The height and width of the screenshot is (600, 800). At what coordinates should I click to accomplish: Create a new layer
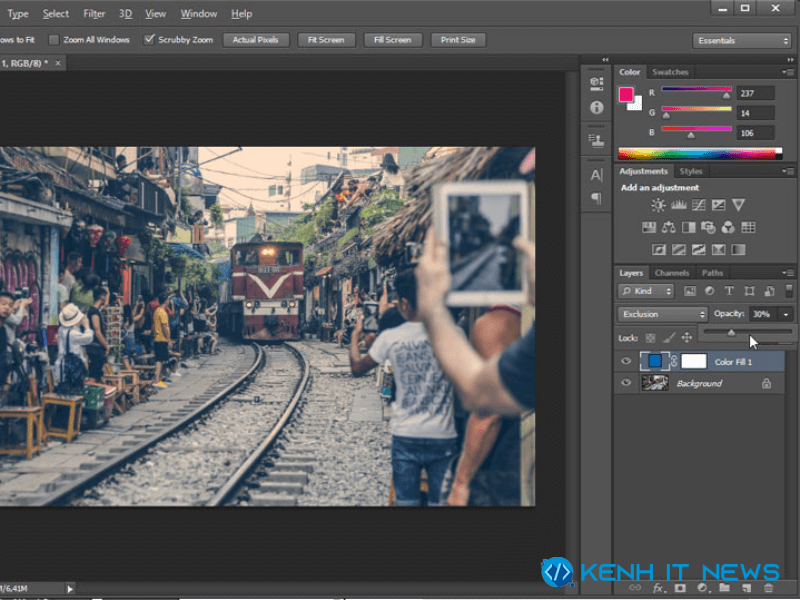point(746,588)
